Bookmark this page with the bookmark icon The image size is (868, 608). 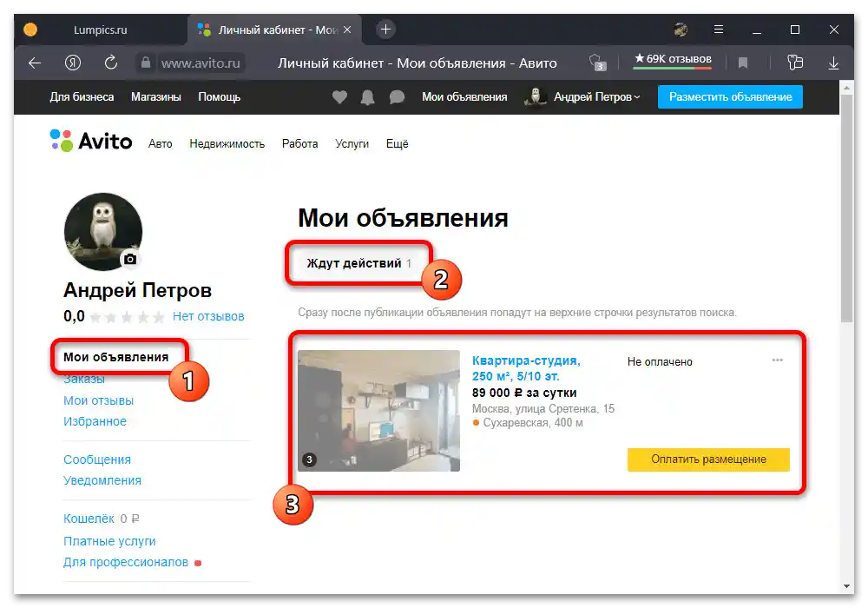tap(743, 63)
